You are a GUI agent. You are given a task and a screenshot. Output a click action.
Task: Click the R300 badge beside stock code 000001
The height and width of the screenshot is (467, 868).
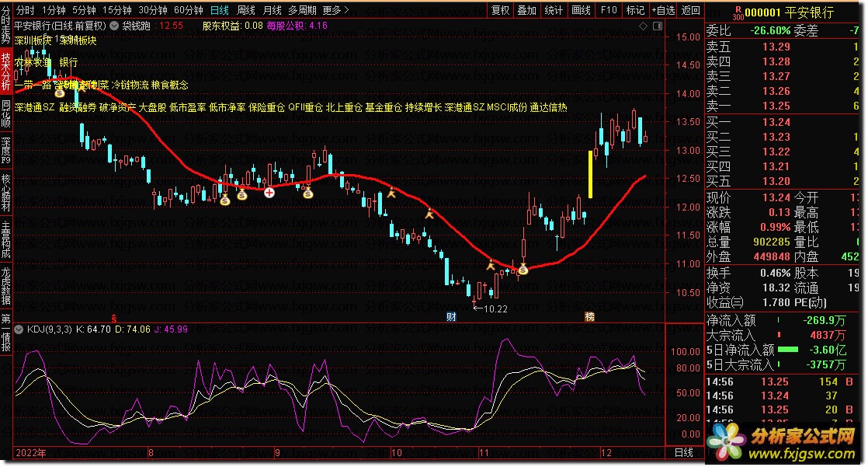coord(738,13)
